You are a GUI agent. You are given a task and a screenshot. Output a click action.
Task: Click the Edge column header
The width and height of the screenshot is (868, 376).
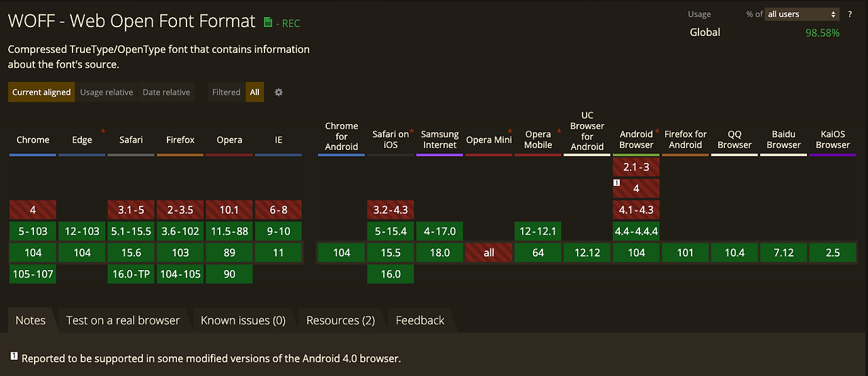coord(82,140)
